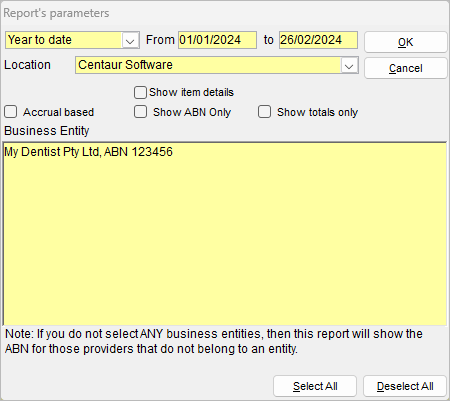This screenshot has width=450, height=401.
Task: Check the Show totals only option
Action: (264, 112)
